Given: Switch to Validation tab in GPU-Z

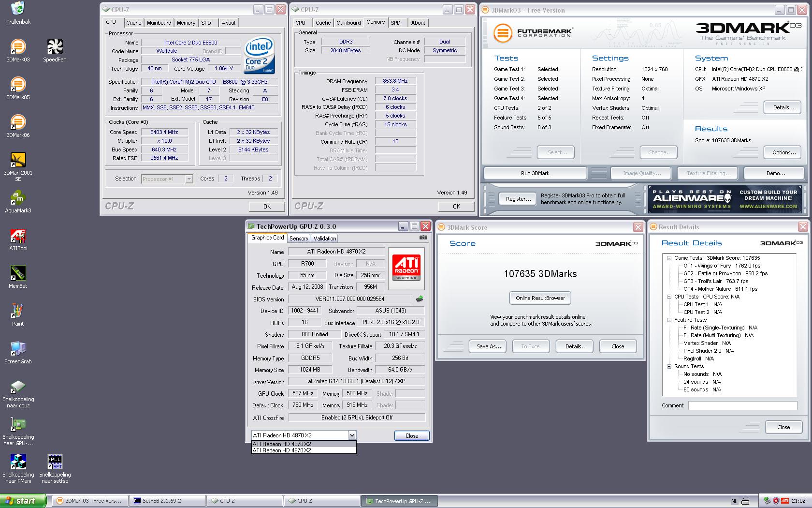Looking at the screenshot, I should click(x=325, y=238).
